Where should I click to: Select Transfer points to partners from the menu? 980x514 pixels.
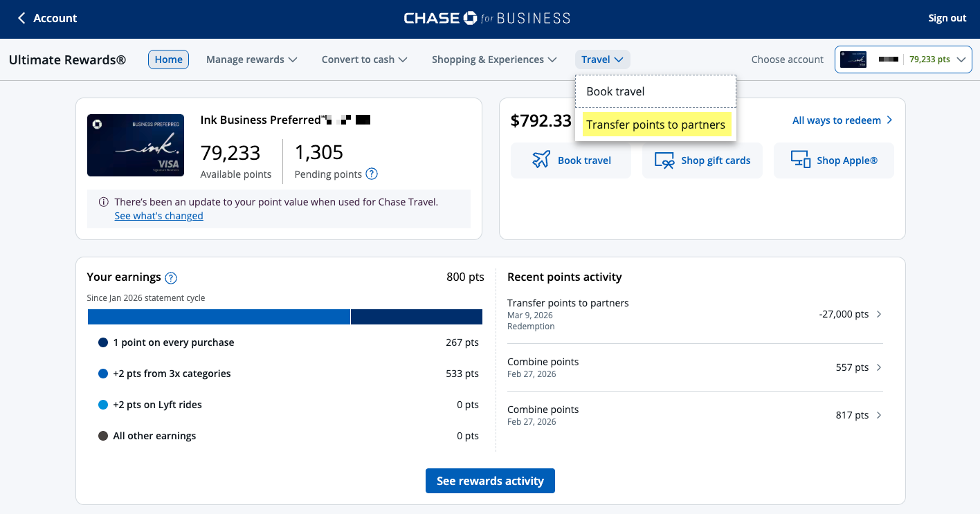[x=655, y=124]
